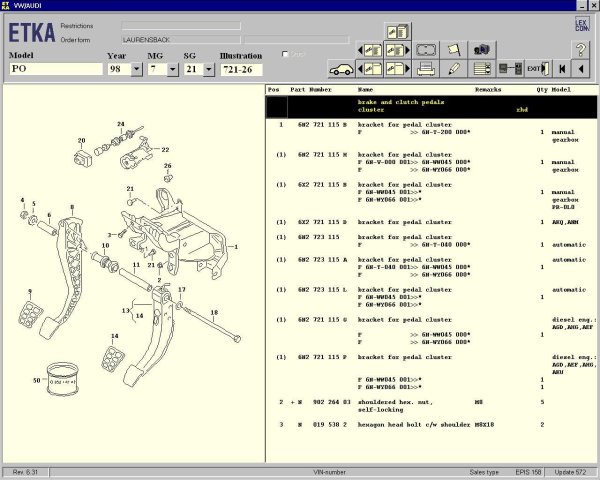Go to previous main group page

point(369,50)
